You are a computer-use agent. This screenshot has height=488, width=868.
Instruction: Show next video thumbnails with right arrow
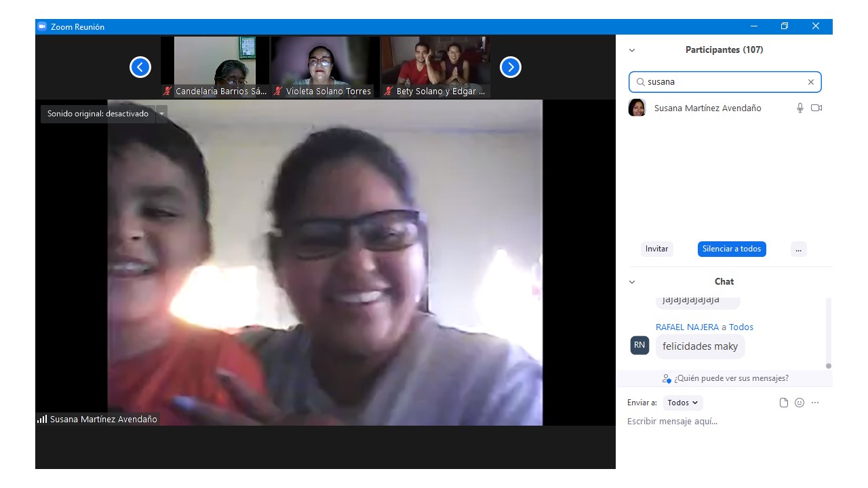tap(511, 67)
